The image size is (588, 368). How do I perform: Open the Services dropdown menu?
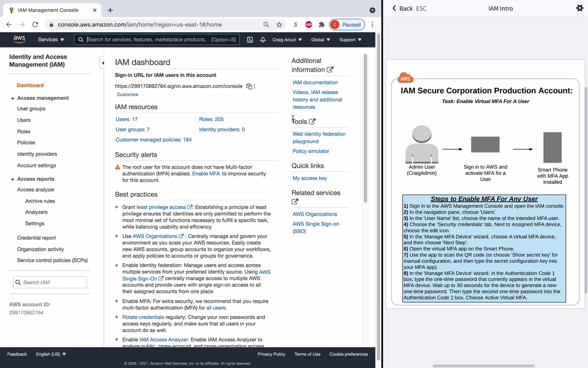pyautogui.click(x=51, y=39)
